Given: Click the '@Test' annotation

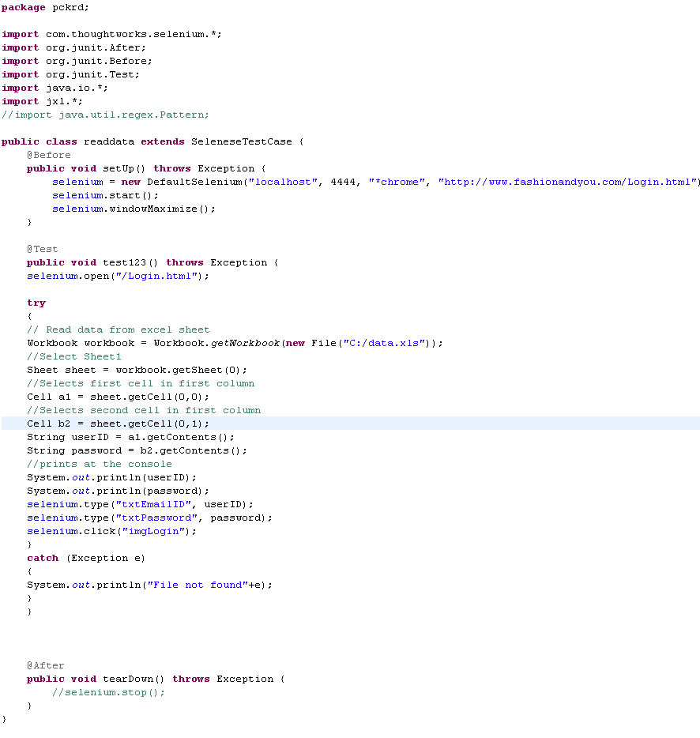Looking at the screenshot, I should [x=43, y=249].
